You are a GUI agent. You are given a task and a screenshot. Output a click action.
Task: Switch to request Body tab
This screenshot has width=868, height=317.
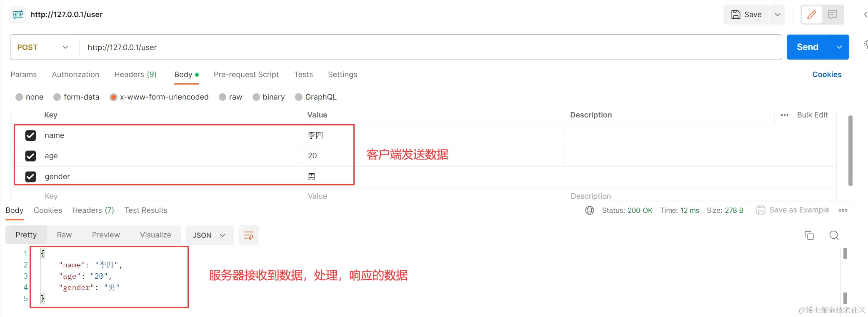(186, 75)
